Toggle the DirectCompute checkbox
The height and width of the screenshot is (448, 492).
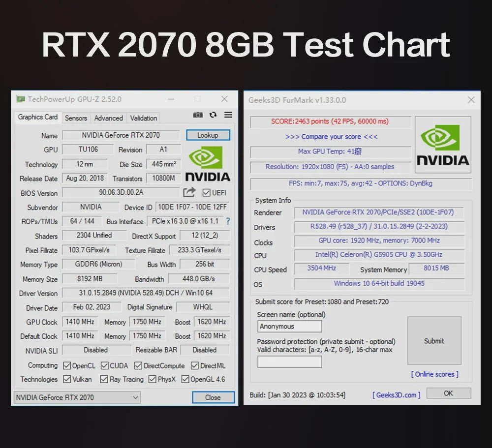[x=138, y=365]
